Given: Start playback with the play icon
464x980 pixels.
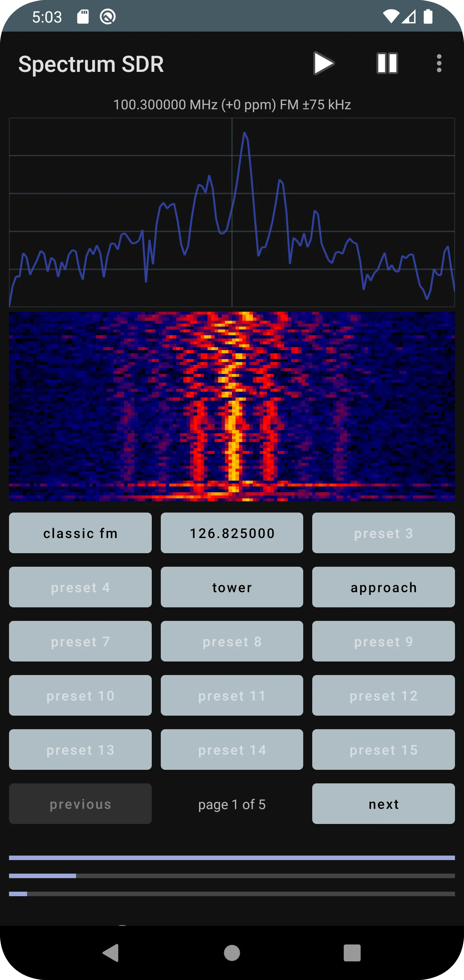Looking at the screenshot, I should [324, 63].
